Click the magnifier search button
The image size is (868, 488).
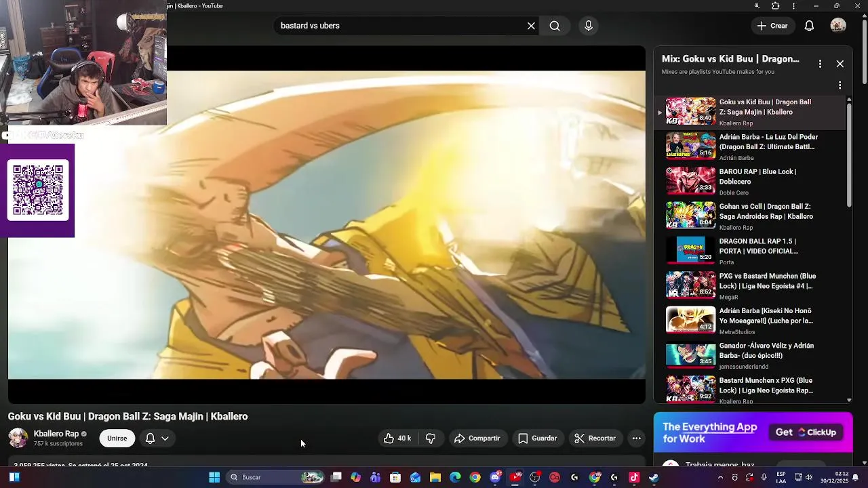click(x=555, y=26)
